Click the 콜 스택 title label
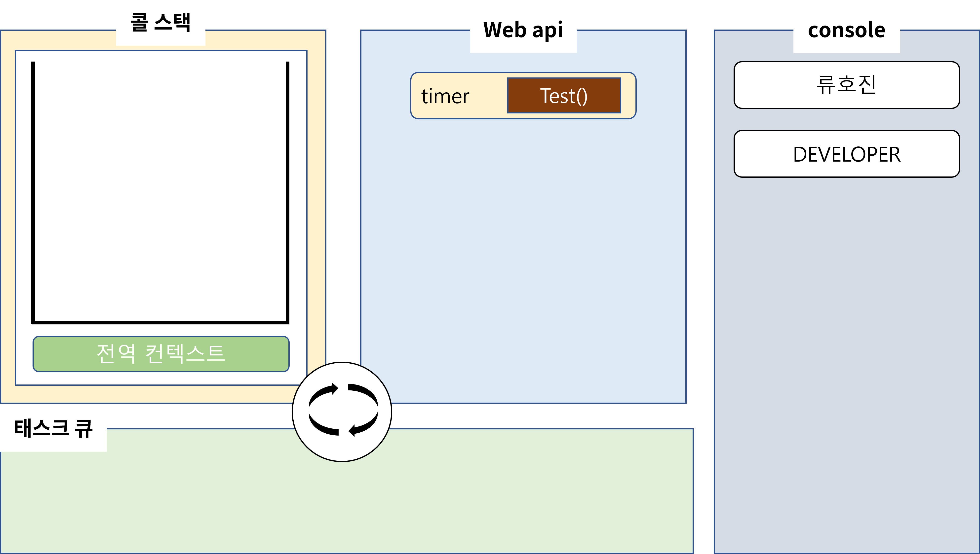The height and width of the screenshot is (554, 980). click(x=160, y=22)
